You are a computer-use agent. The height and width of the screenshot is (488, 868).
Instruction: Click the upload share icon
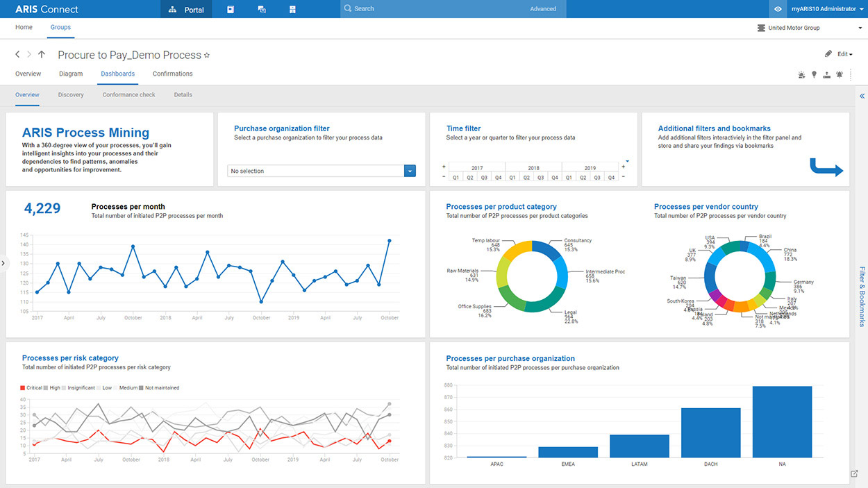(827, 74)
